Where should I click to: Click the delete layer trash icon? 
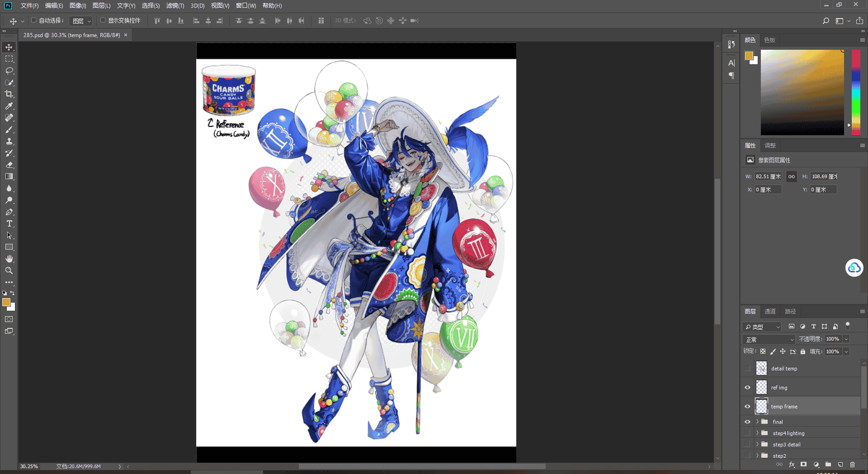(852, 465)
